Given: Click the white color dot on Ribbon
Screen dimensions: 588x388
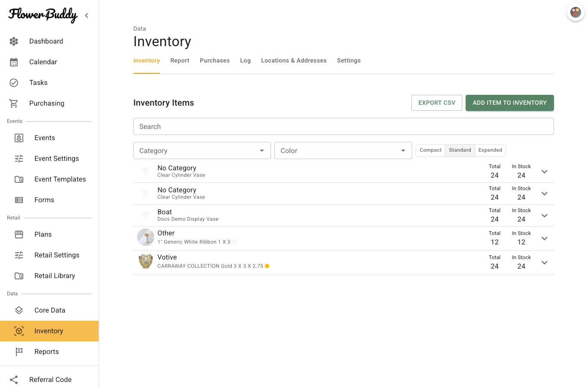Looking at the screenshot, I should (x=234, y=242).
